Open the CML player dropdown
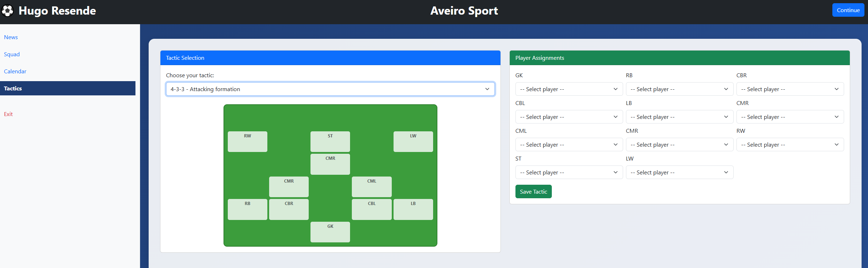Viewport: 868px width, 268px height. (x=569, y=144)
